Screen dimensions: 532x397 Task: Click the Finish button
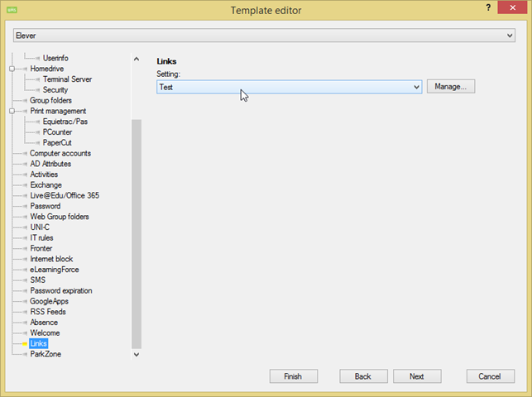click(294, 376)
